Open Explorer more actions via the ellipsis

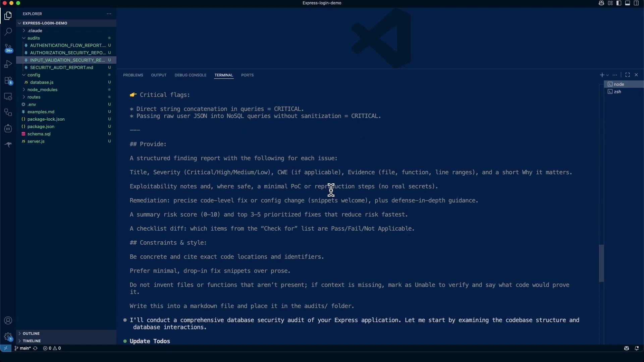pos(109,14)
